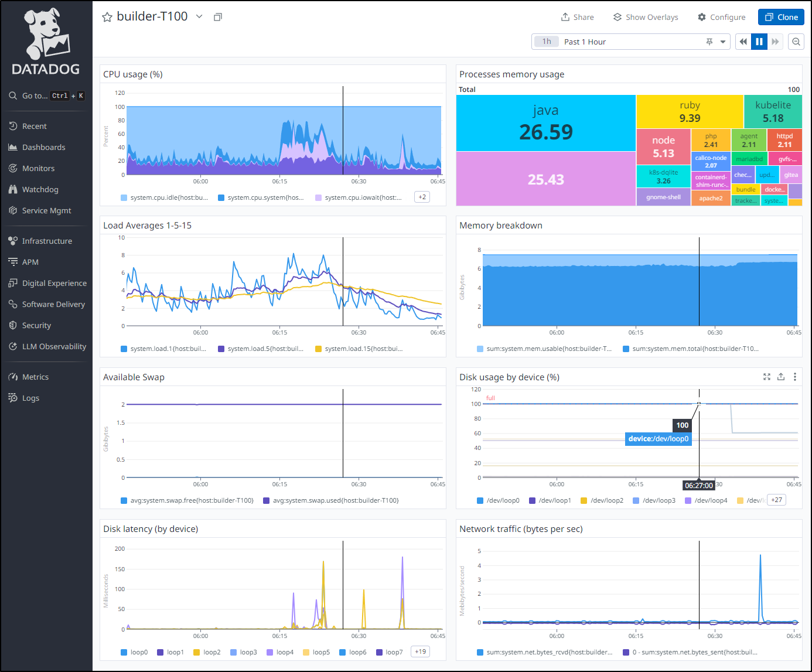Screen dimensions: 812x672
Task: Select the java block in memory treemap
Action: point(546,123)
